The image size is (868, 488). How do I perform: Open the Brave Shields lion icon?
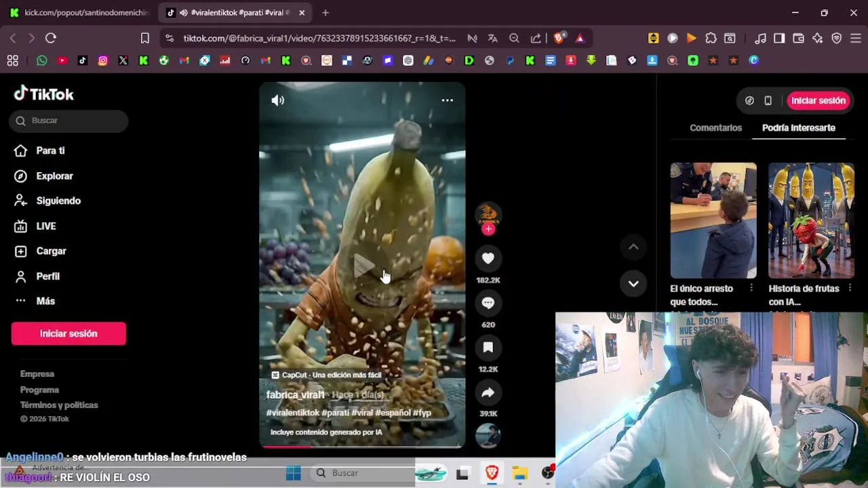pos(559,38)
